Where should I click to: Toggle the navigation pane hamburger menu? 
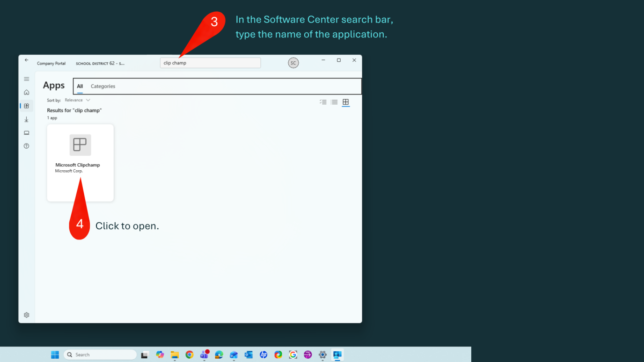(27, 79)
